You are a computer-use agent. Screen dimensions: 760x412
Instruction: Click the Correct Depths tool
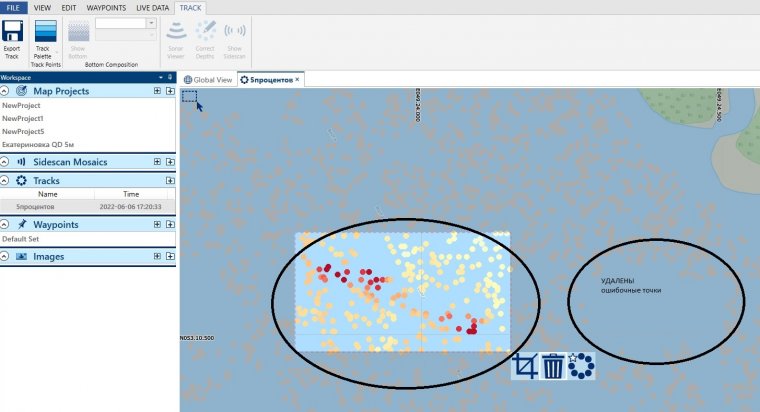click(205, 33)
